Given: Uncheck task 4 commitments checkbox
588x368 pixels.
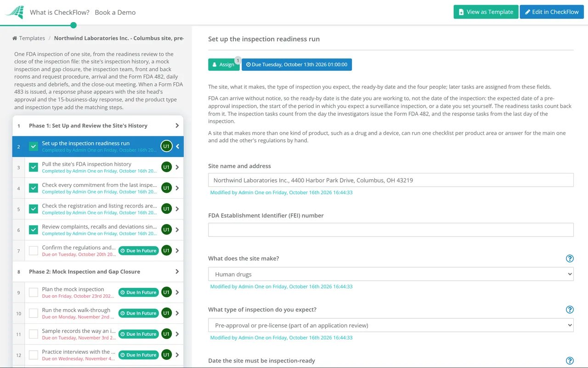Looking at the screenshot, I should click(34, 188).
